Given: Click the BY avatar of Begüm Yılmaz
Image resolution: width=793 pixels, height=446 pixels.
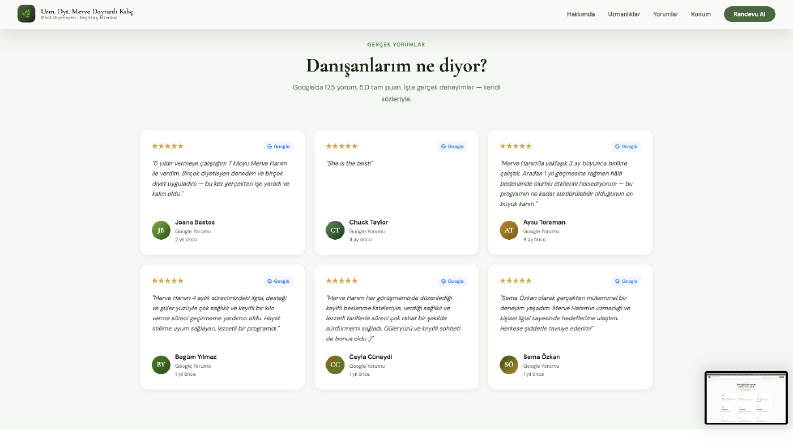Looking at the screenshot, I should pyautogui.click(x=161, y=365).
